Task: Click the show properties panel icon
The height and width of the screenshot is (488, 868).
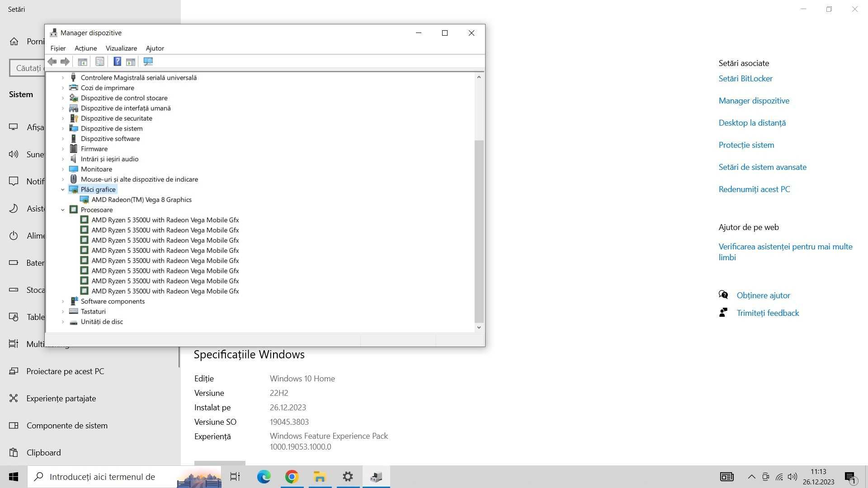Action: click(99, 61)
